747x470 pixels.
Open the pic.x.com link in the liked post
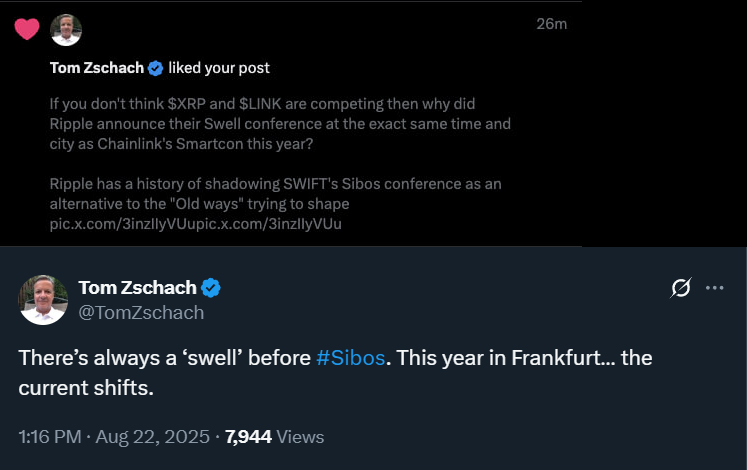coord(195,224)
